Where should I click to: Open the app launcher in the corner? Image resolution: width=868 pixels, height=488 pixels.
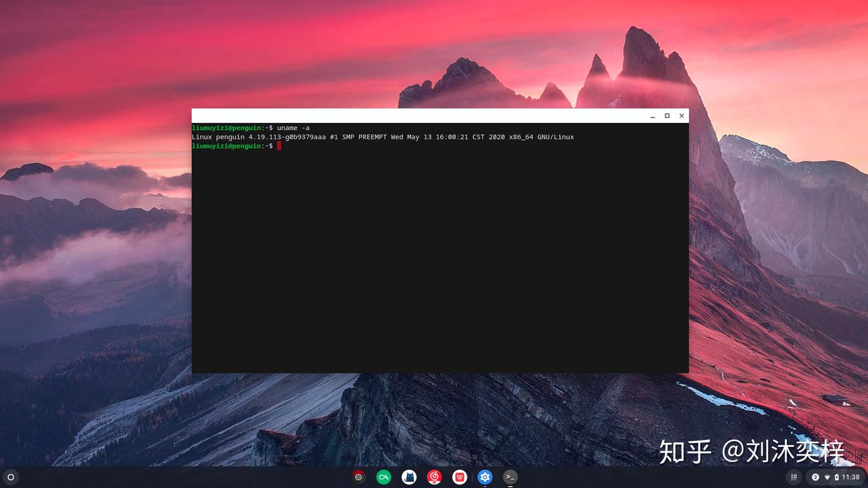tap(10, 477)
